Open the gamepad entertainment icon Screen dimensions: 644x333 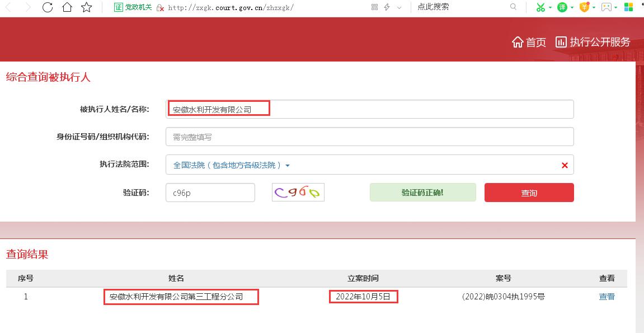(x=606, y=7)
